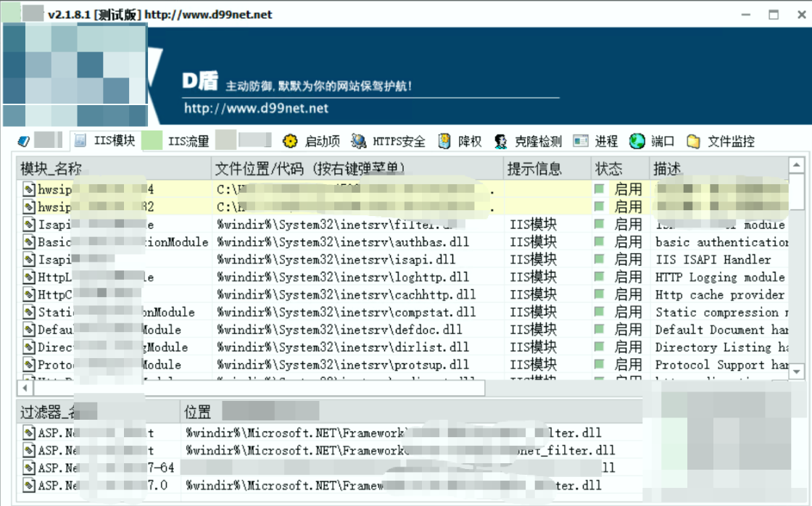The width and height of the screenshot is (812, 506).
Task: Click the module icon of the hwsip row ending in 4
Action: pyautogui.click(x=29, y=189)
